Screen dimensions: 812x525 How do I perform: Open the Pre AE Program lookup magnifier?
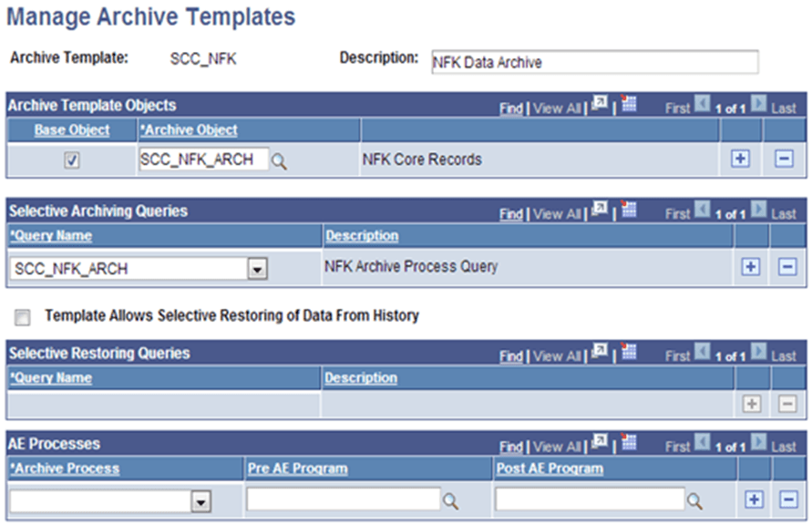[449, 499]
